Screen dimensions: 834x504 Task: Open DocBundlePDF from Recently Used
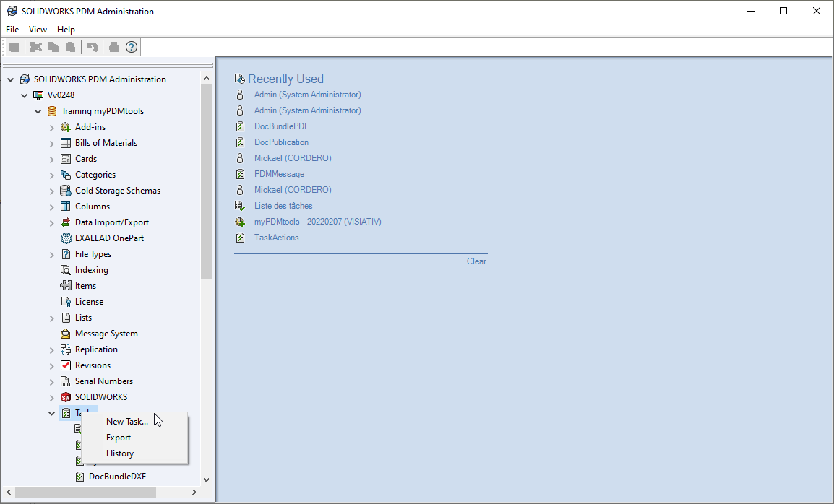[x=281, y=126]
